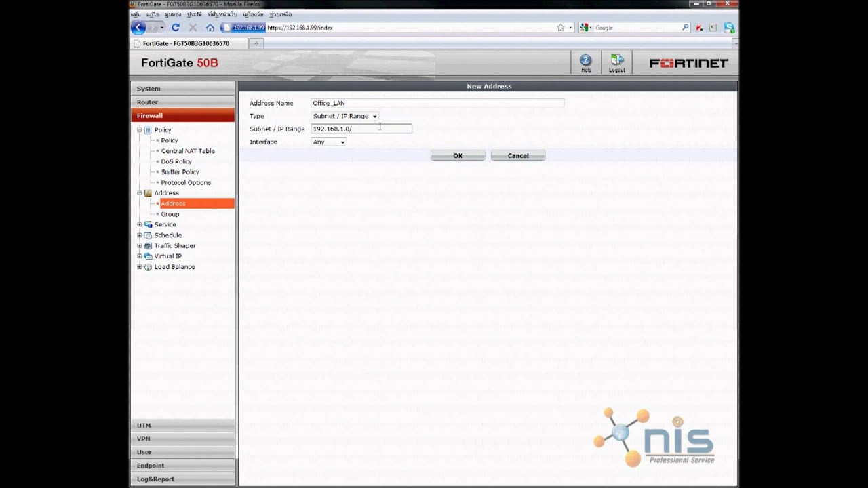Viewport: 868px width, 488px height.
Task: Open the VPN menu section
Action: point(182,439)
